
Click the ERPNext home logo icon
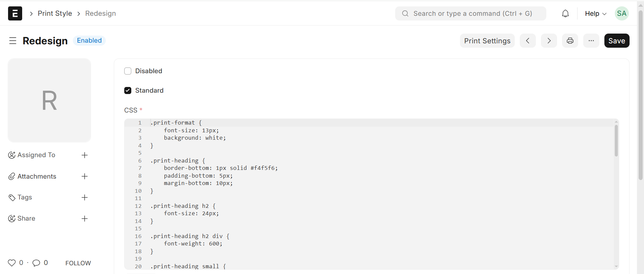click(x=15, y=13)
